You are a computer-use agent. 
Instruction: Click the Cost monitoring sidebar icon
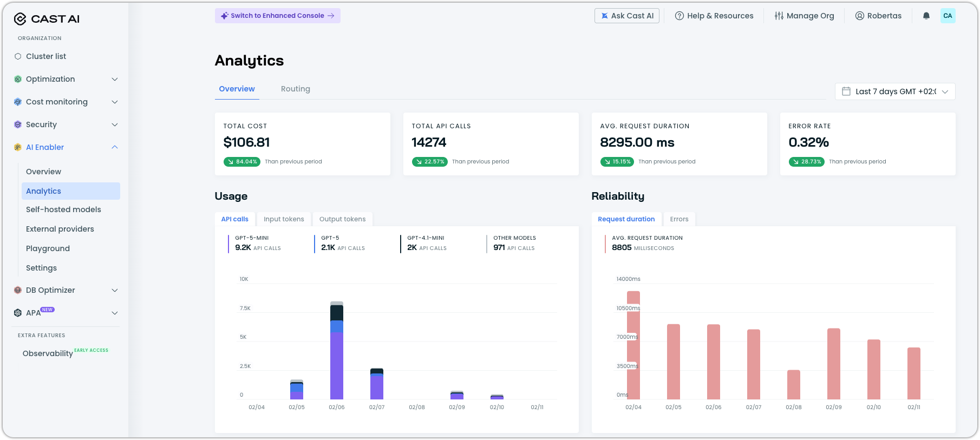pos(18,102)
